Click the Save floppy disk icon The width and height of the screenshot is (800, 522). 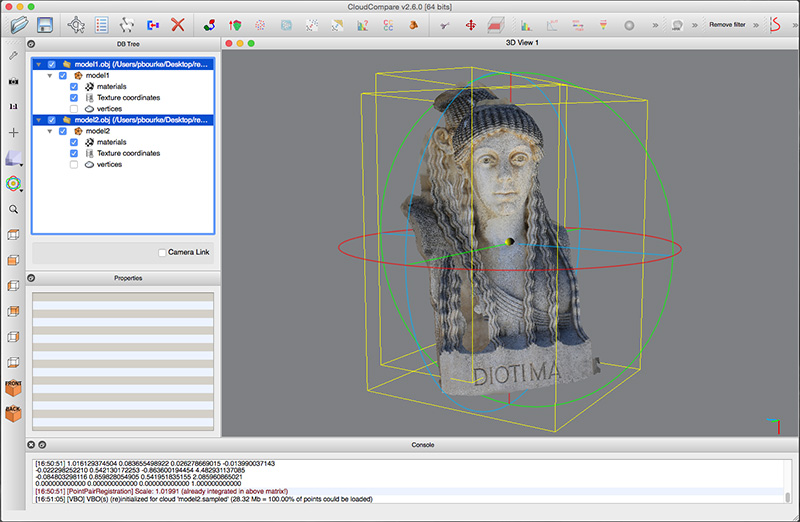click(45, 24)
